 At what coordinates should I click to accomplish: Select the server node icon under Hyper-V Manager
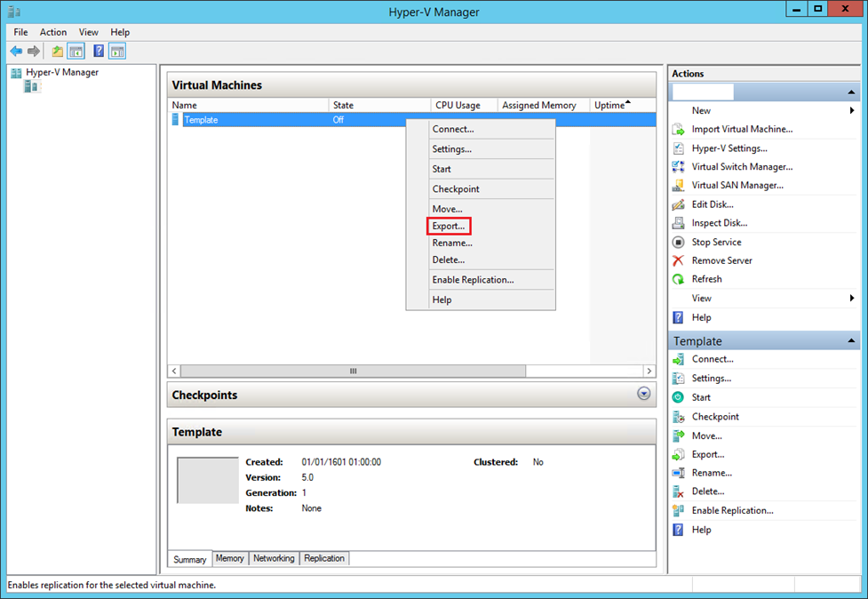pyautogui.click(x=32, y=86)
